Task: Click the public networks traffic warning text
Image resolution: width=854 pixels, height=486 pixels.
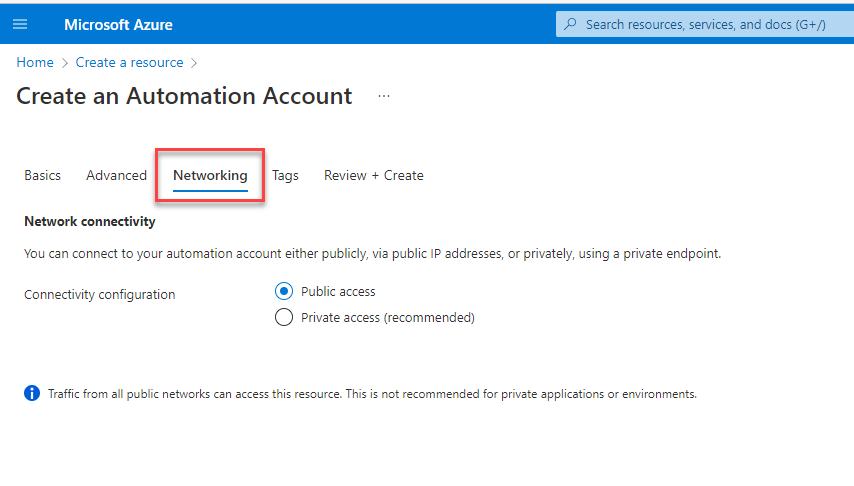Action: click(x=373, y=394)
